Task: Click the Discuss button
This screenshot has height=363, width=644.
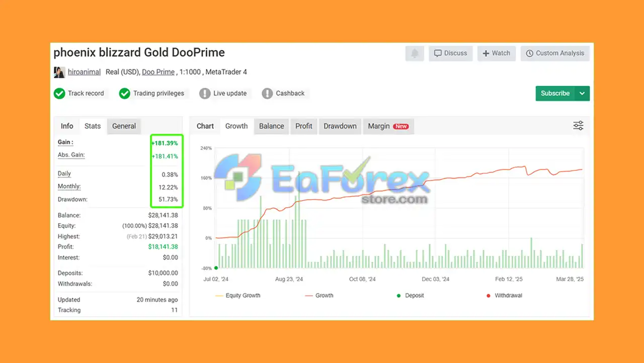Action: (450, 53)
